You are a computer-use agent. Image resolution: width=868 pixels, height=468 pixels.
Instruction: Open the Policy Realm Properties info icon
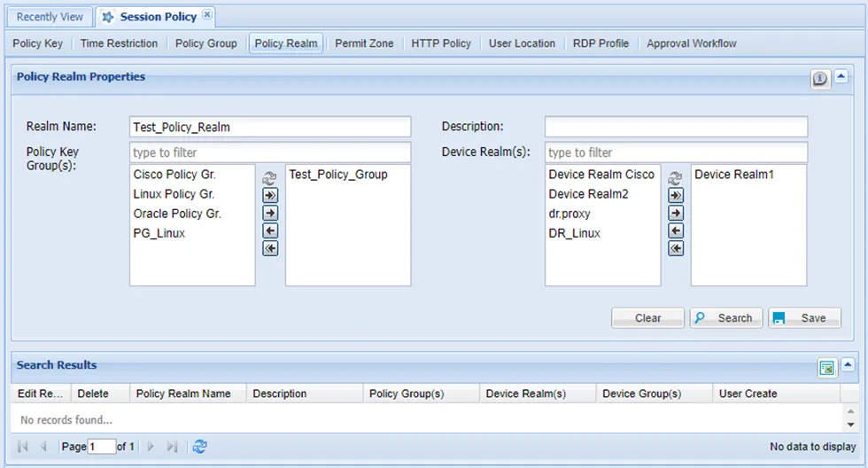pos(820,79)
